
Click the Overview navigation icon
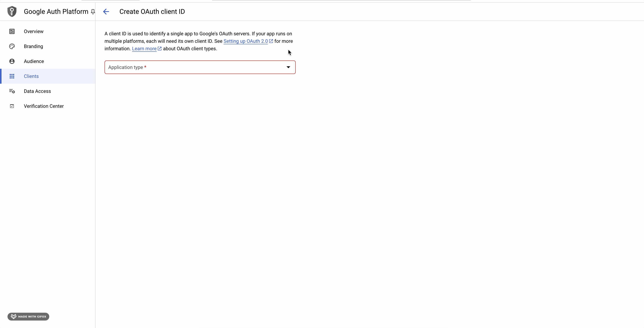[x=12, y=31]
